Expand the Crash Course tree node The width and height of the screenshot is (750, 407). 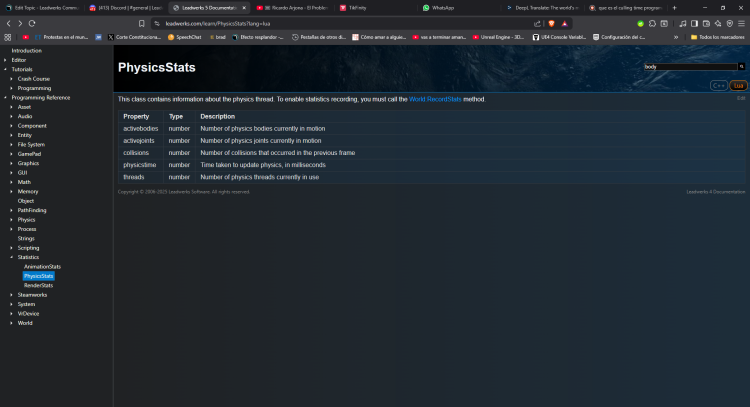click(12, 78)
